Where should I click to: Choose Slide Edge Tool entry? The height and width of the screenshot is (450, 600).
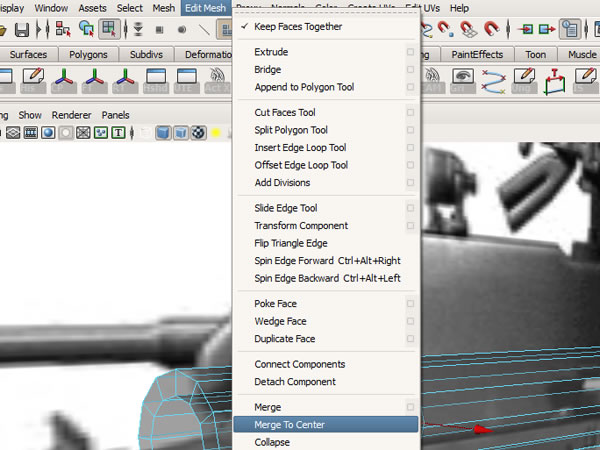coord(286,208)
